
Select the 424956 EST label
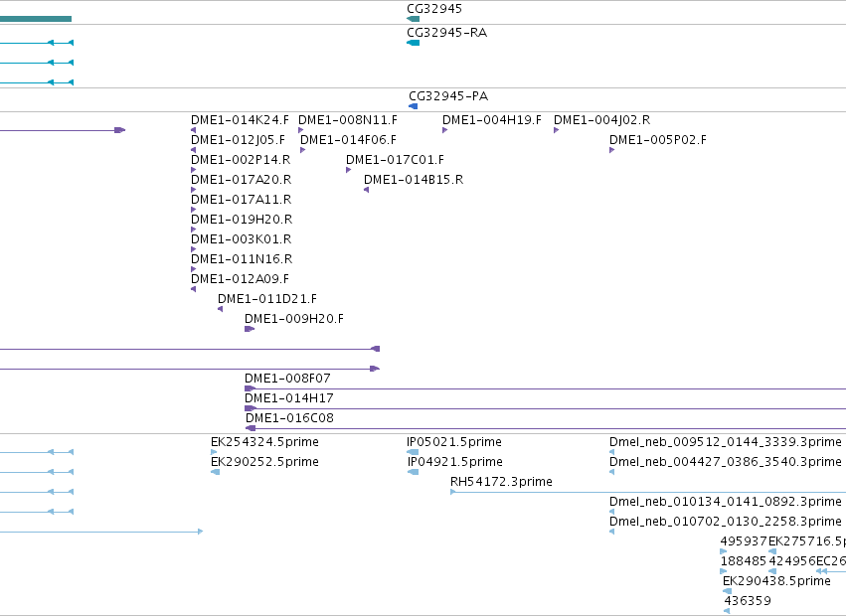[792, 561]
